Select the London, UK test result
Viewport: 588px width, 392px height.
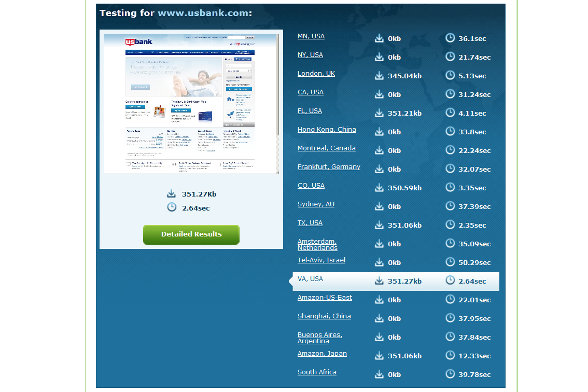click(x=316, y=74)
